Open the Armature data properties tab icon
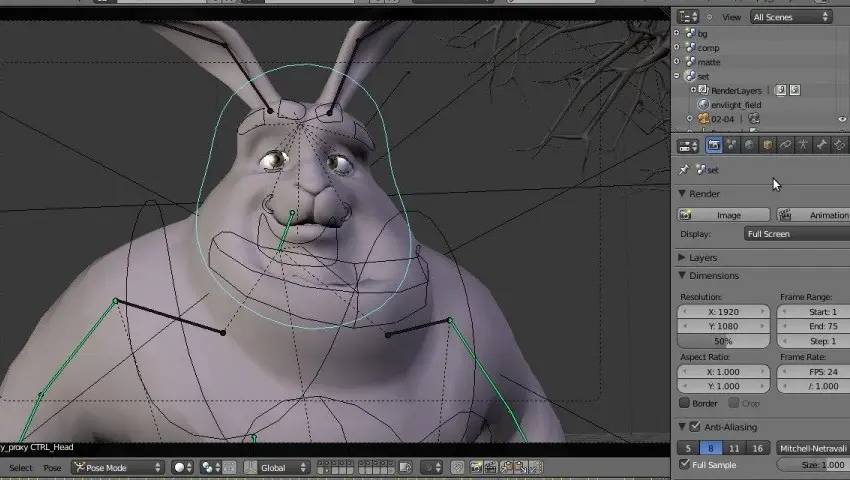Viewport: 850px width, 480px height. (x=803, y=145)
